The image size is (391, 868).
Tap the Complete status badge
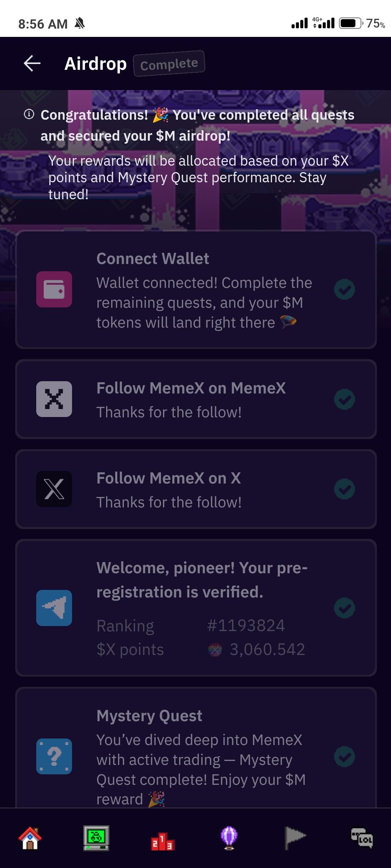[169, 64]
